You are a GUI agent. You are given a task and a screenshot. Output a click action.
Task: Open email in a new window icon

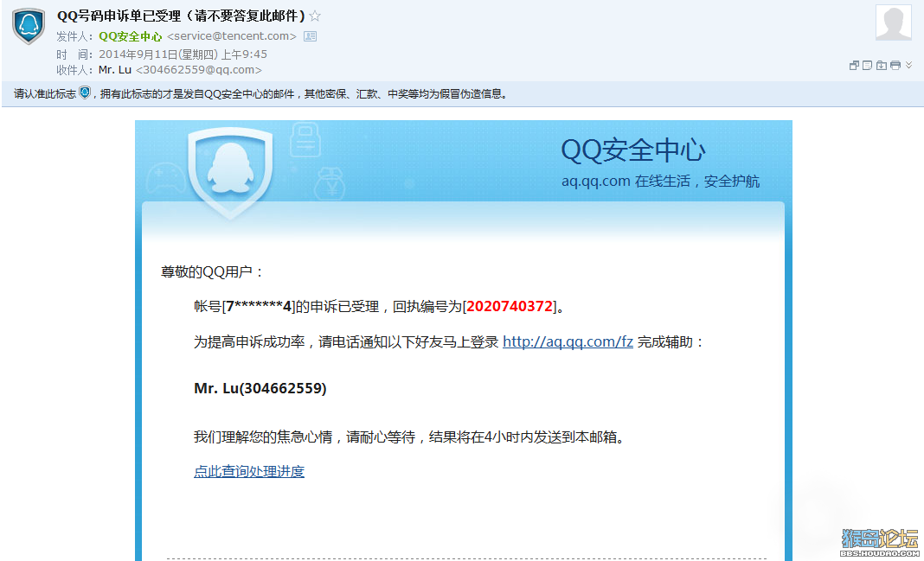854,66
